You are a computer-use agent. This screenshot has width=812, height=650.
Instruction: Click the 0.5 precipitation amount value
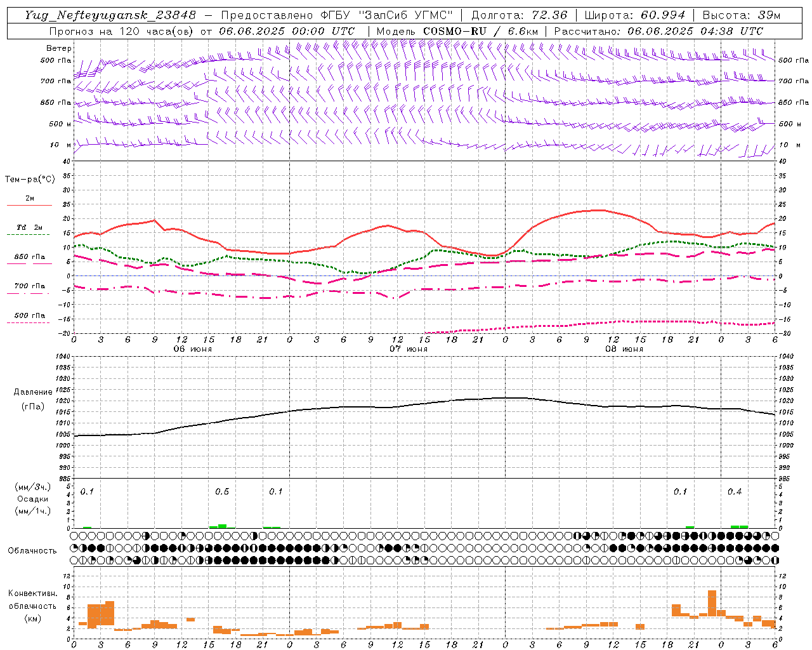point(222,492)
